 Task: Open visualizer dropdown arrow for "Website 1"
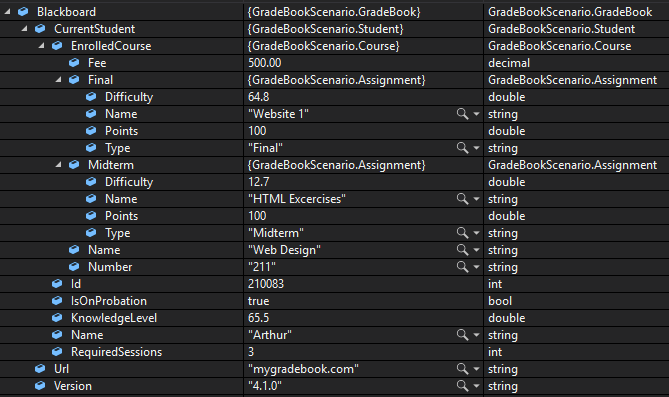(476, 114)
